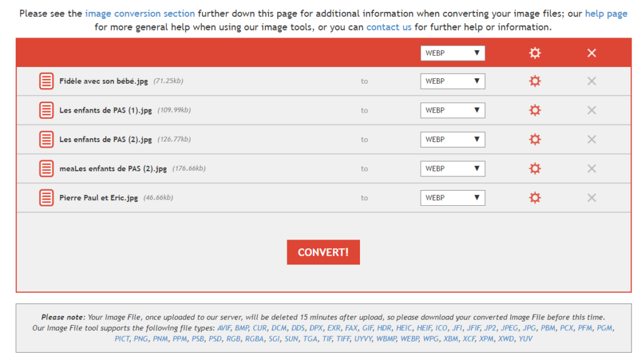The height and width of the screenshot is (364, 641).
Task: Select the YUV file type link
Action: (526, 338)
